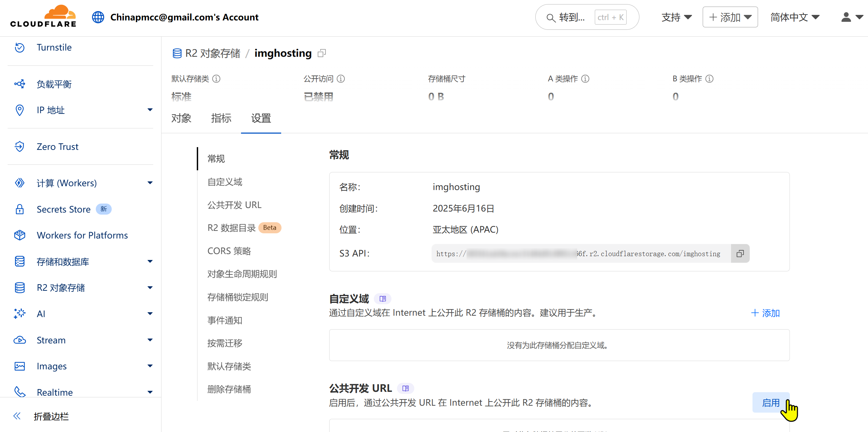Expand the Compute (Workers) sidebar menu
Viewport: 868px width, 432px height.
coord(150,183)
